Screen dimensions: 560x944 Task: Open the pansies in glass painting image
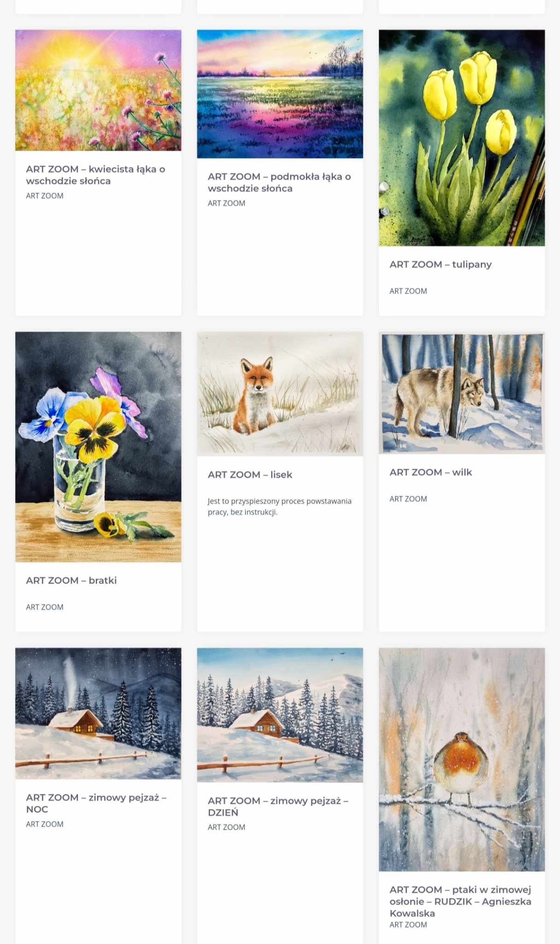click(x=98, y=447)
